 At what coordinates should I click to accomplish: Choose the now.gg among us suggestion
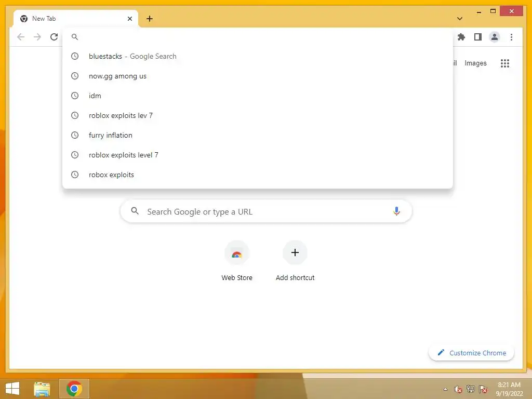point(258,76)
